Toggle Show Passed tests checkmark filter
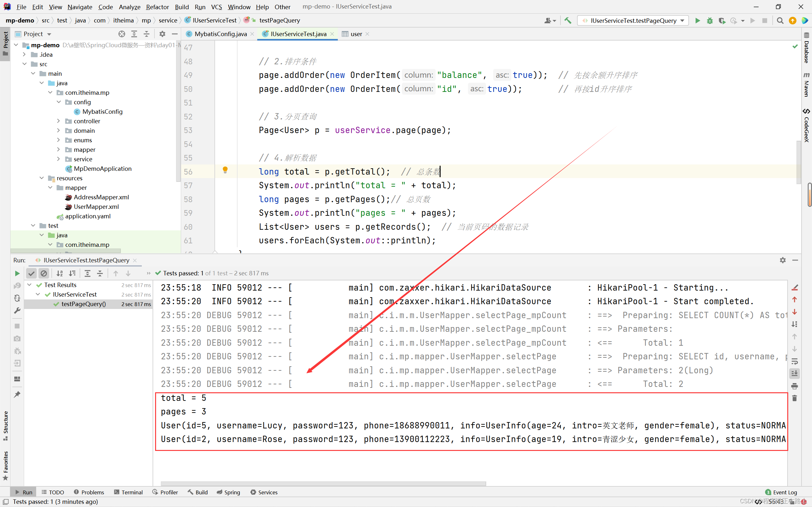The image size is (812, 507). (31, 273)
